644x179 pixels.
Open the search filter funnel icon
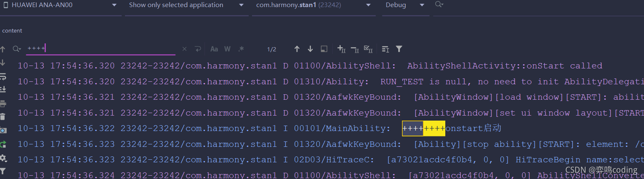(399, 49)
